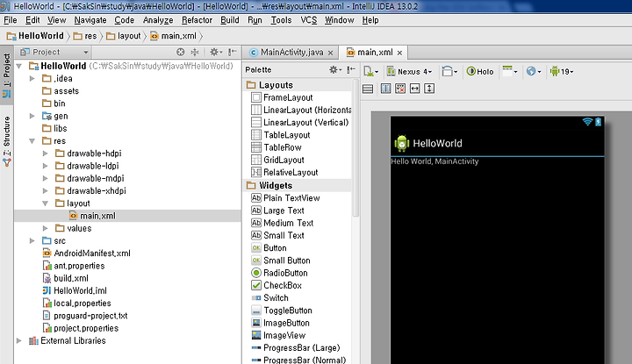Click the scroll-from-source target icon in Project panel
The width and height of the screenshot is (632, 364).
pos(181,52)
